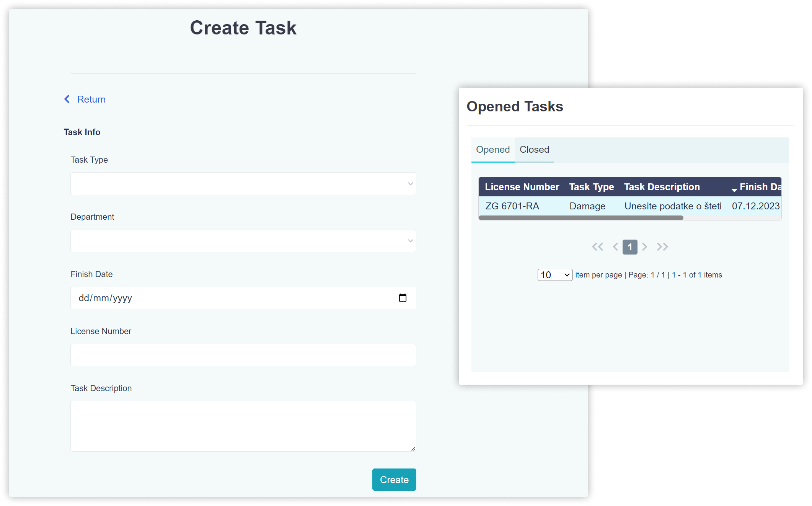Click the table horizontal scrollbar
812x506 pixels.
(580, 218)
